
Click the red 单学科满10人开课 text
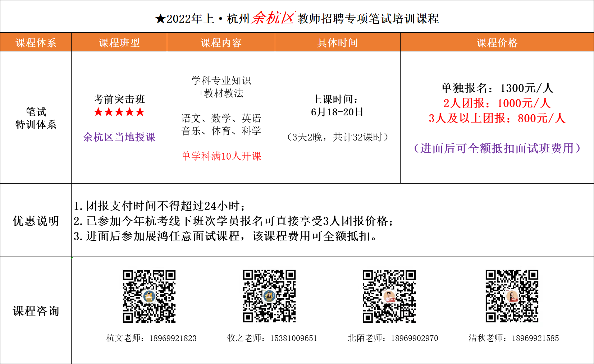(x=221, y=156)
